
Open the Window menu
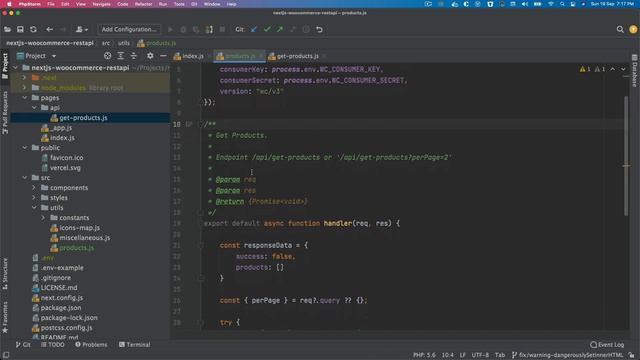[x=212, y=4]
